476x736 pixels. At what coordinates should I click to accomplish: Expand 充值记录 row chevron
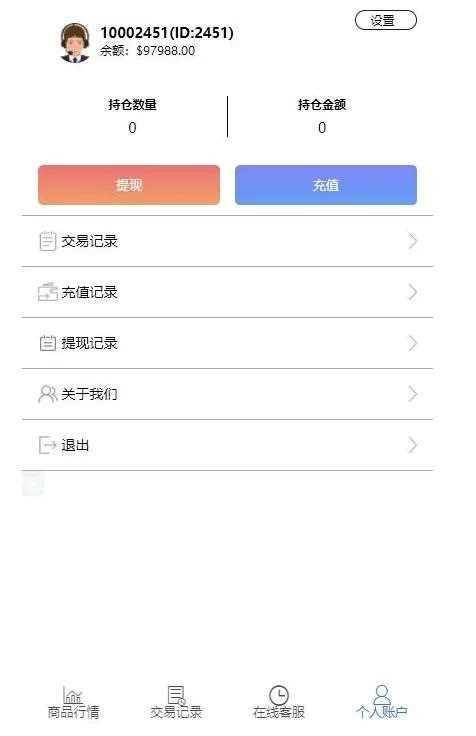click(x=412, y=292)
